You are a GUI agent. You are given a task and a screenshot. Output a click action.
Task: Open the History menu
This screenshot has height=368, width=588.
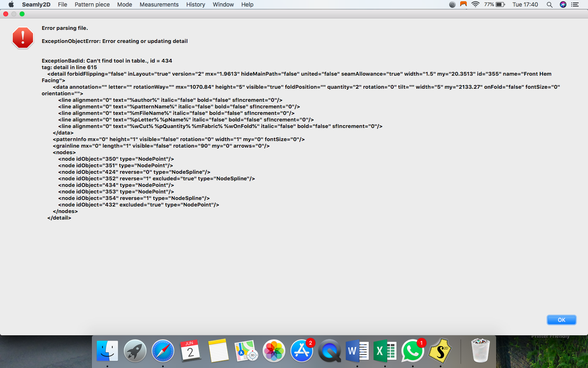(x=196, y=4)
